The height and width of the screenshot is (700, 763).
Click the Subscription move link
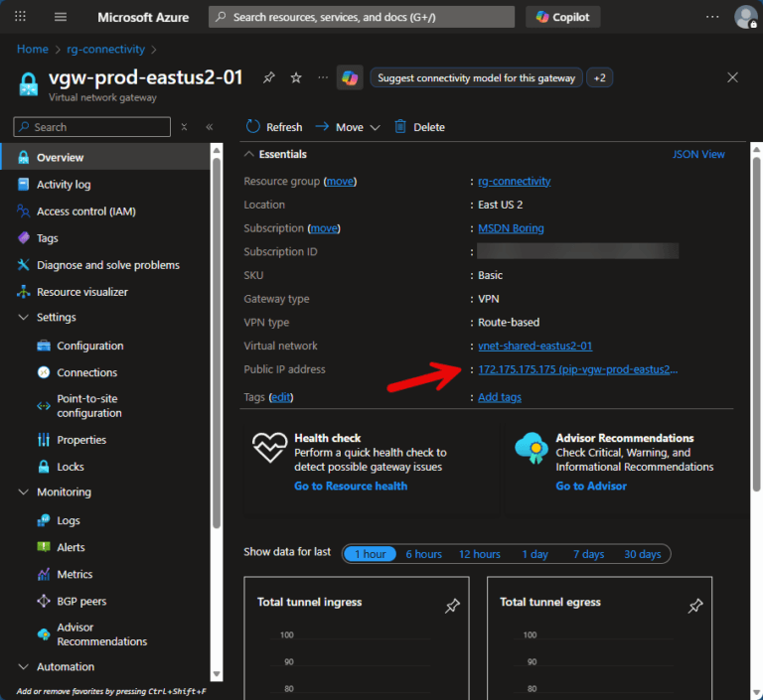point(324,228)
